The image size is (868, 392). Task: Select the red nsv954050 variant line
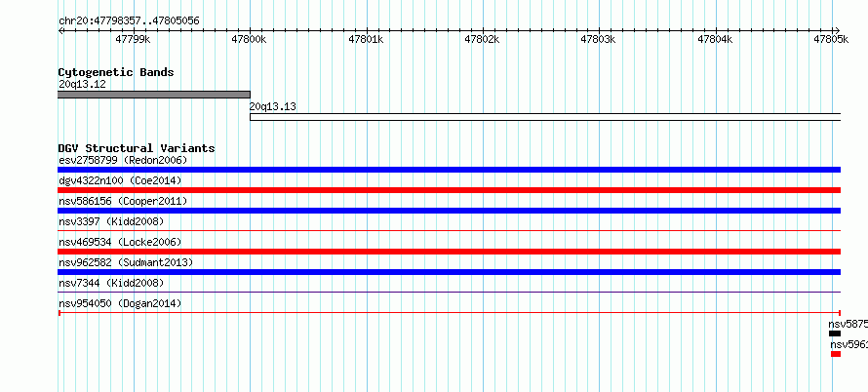(449, 313)
